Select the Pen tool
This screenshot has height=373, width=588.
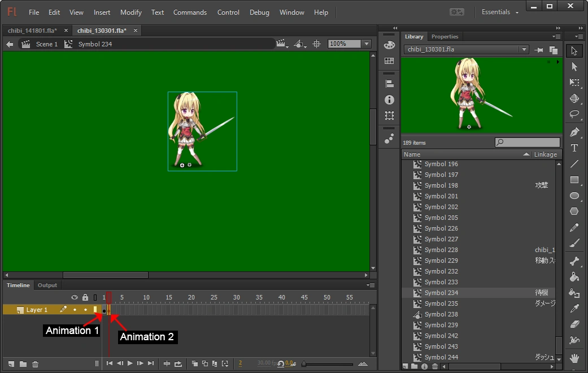pos(574,132)
